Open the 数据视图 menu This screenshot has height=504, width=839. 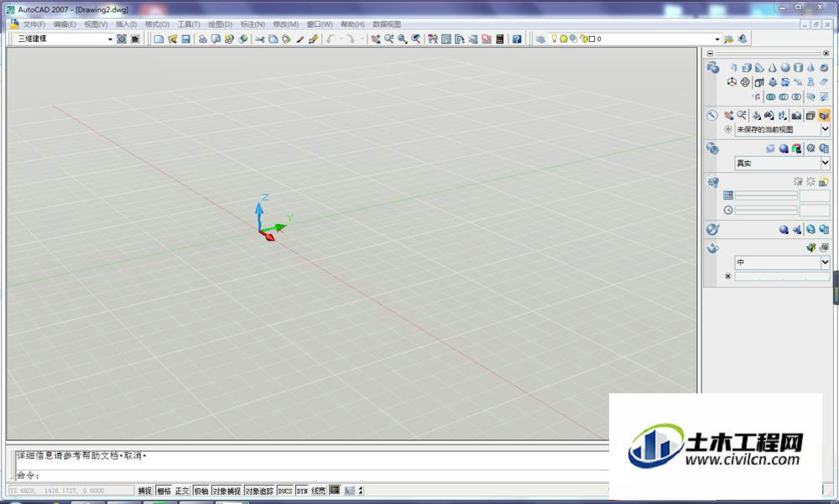click(387, 24)
